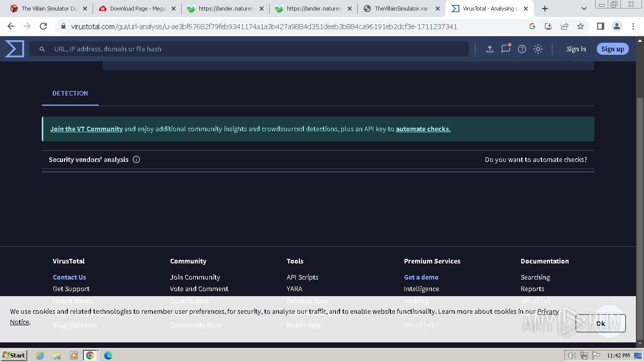Open the Chrome profile avatar
The height and width of the screenshot is (362, 644).
tap(617, 26)
